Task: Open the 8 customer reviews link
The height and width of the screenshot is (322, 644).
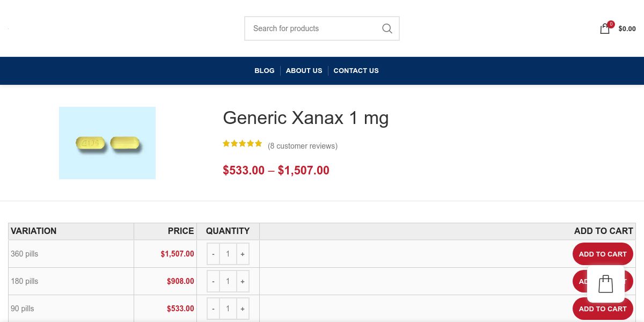Action: tap(303, 146)
